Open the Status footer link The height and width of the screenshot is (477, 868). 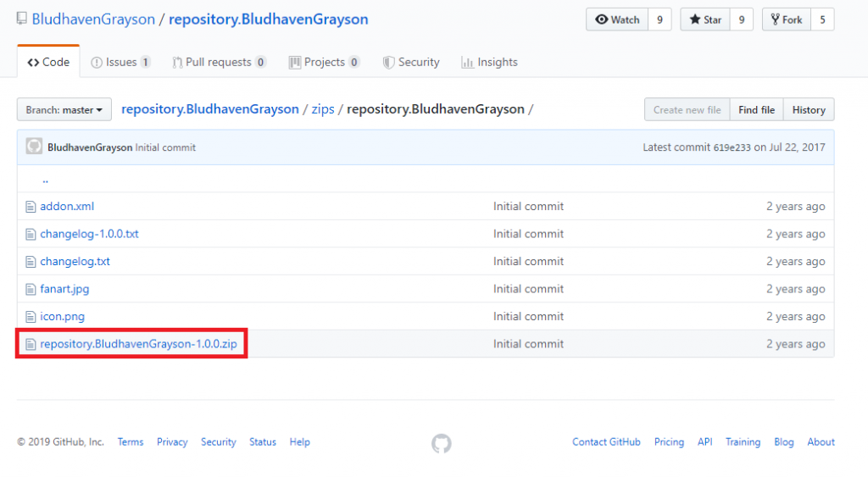pos(263,441)
